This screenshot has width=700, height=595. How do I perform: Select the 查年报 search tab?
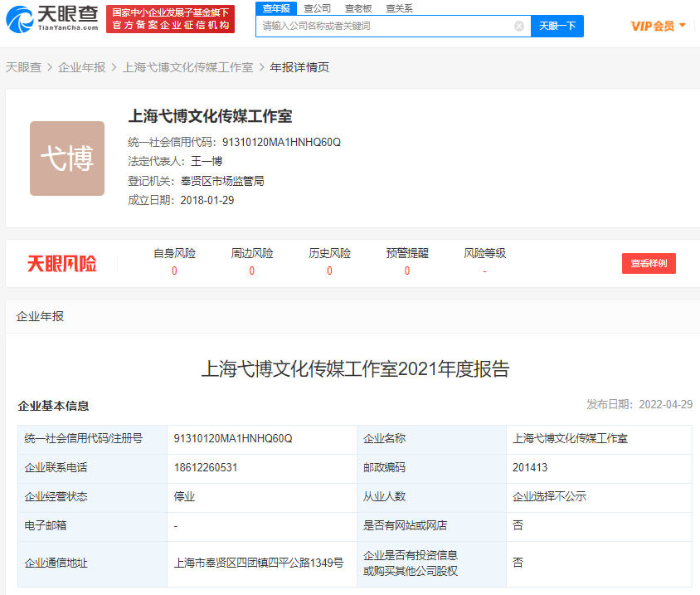[x=276, y=8]
